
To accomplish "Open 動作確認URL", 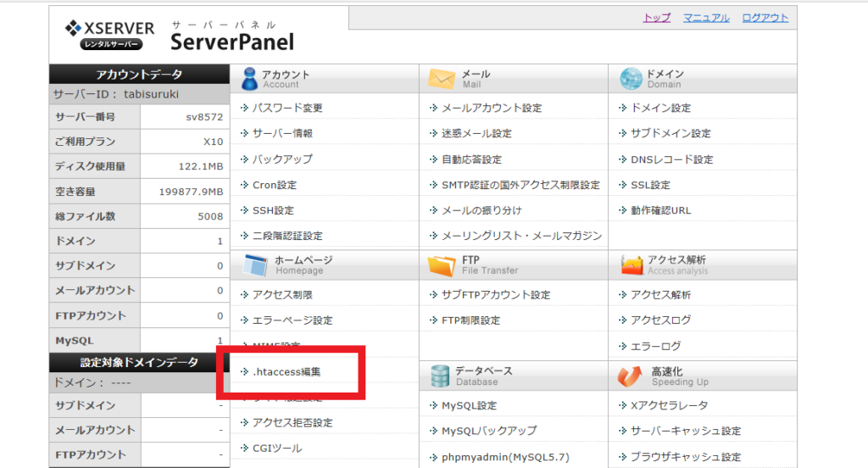I will 661,210.
